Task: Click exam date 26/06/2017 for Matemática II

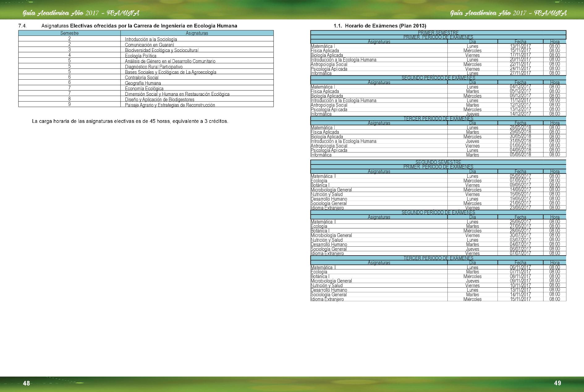Action: coord(520,221)
